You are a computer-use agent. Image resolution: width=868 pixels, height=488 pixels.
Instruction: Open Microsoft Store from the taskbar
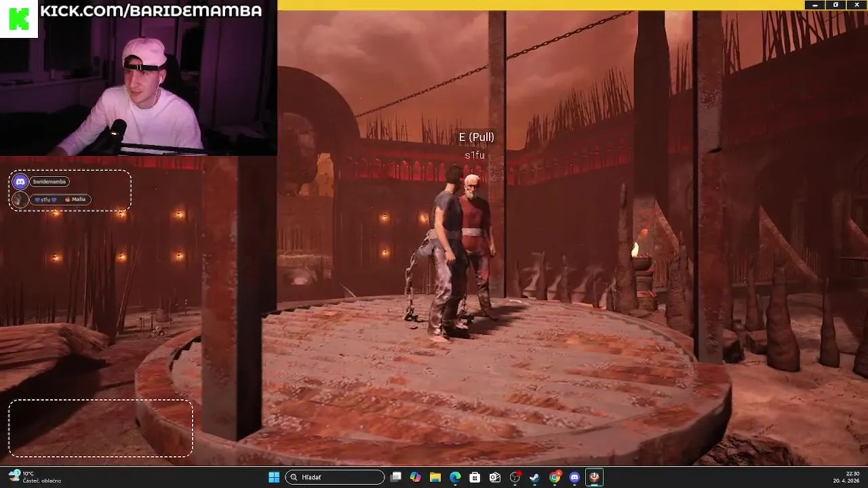(x=475, y=477)
